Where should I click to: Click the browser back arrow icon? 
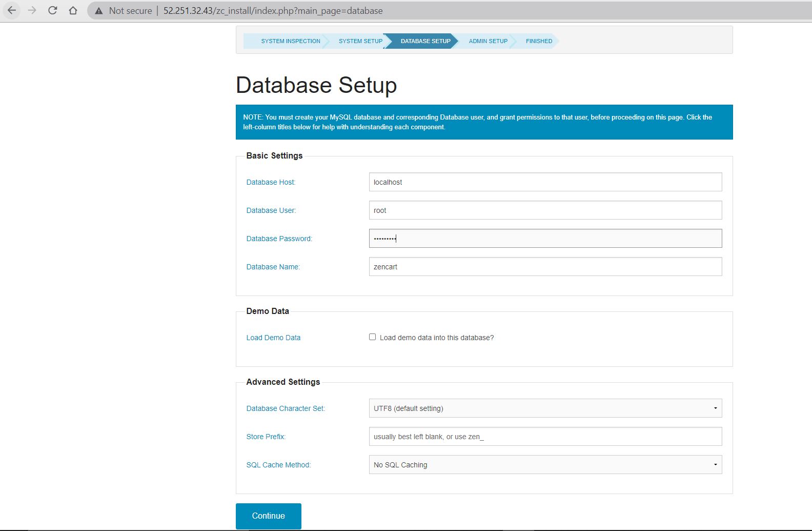pos(11,10)
